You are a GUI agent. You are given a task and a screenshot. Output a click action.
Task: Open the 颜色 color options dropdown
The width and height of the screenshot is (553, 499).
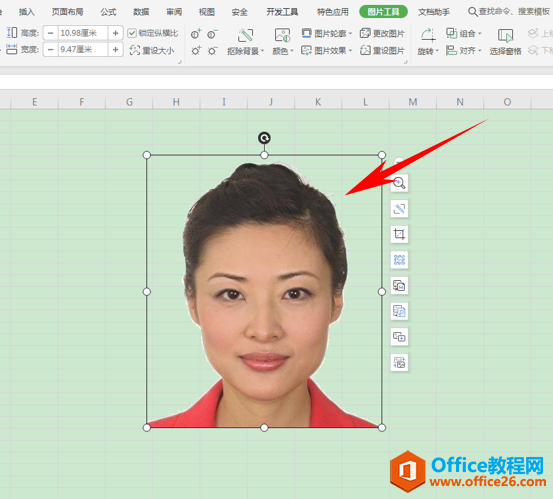point(283,42)
